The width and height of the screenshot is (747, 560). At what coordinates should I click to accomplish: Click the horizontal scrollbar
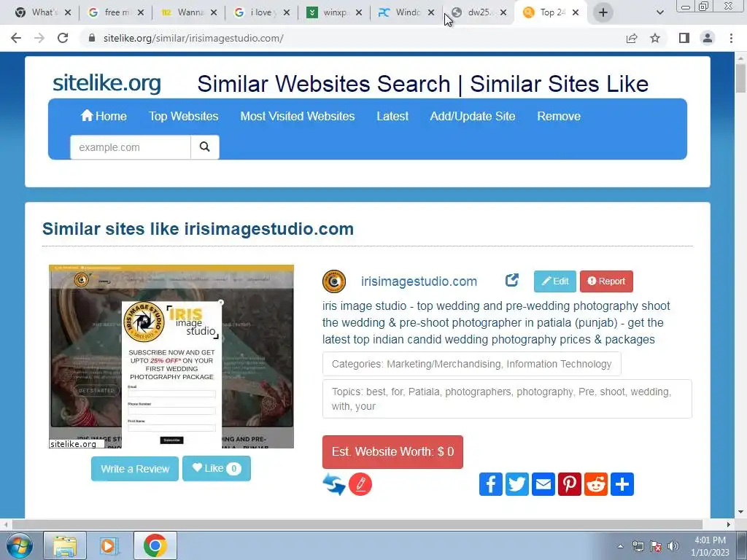(x=357, y=524)
